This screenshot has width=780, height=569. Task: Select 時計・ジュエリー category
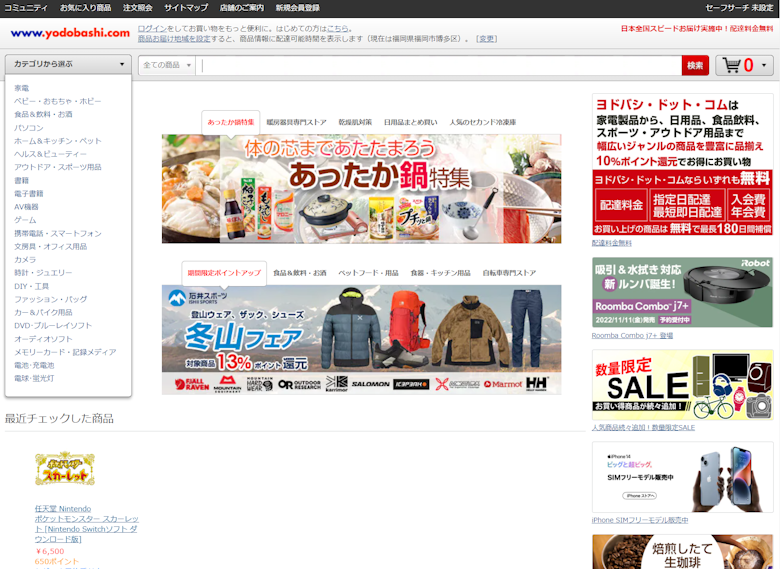43,273
